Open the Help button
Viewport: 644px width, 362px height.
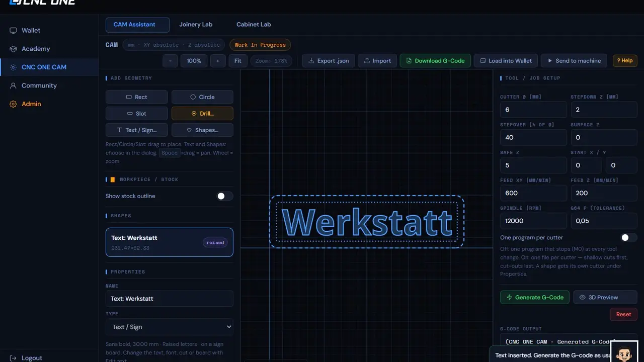click(x=625, y=61)
